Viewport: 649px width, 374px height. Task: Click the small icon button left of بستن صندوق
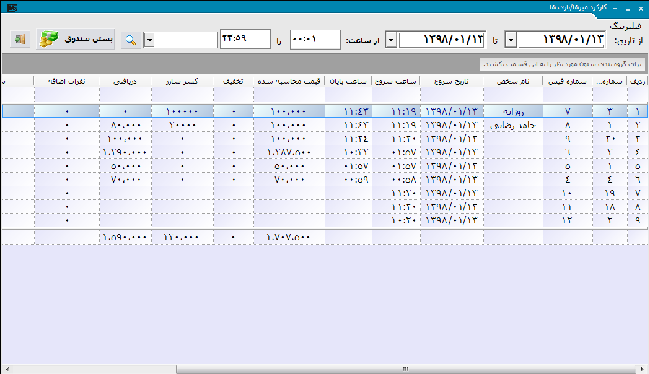pos(20,39)
